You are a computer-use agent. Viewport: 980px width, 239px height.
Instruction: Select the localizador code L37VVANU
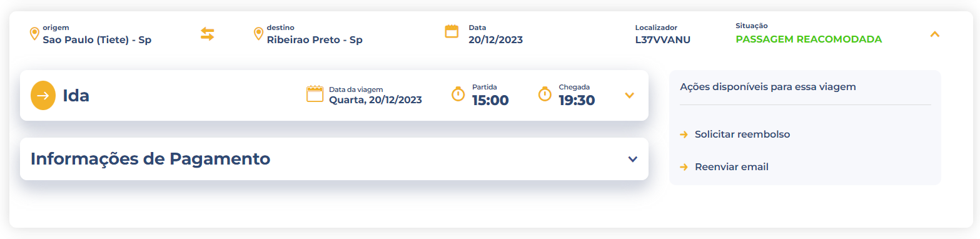click(663, 39)
